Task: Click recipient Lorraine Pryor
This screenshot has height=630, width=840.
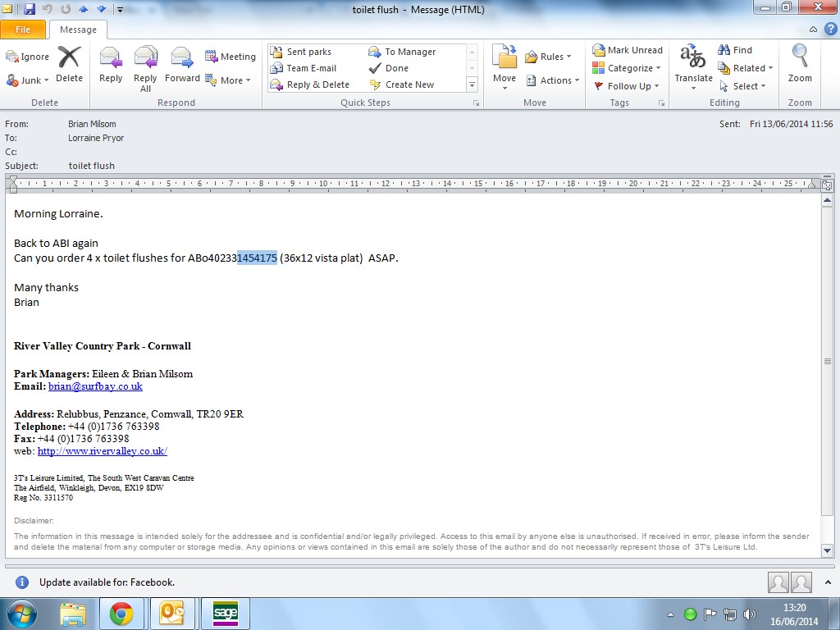Action: 96,138
